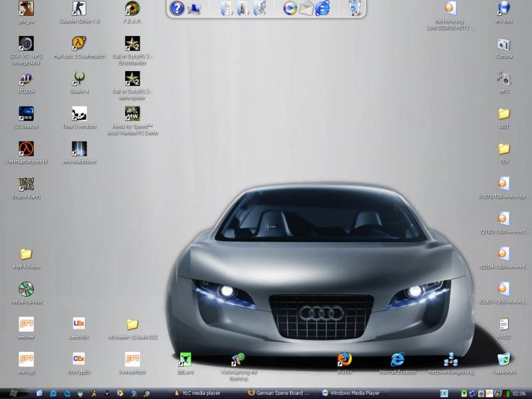Open the LeechEx desktop icon
The image size is (532, 399).
tap(79, 324)
